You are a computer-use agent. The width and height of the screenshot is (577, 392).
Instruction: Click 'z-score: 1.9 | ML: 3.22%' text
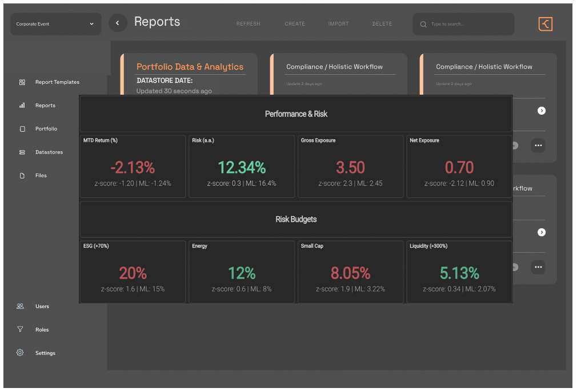click(350, 289)
